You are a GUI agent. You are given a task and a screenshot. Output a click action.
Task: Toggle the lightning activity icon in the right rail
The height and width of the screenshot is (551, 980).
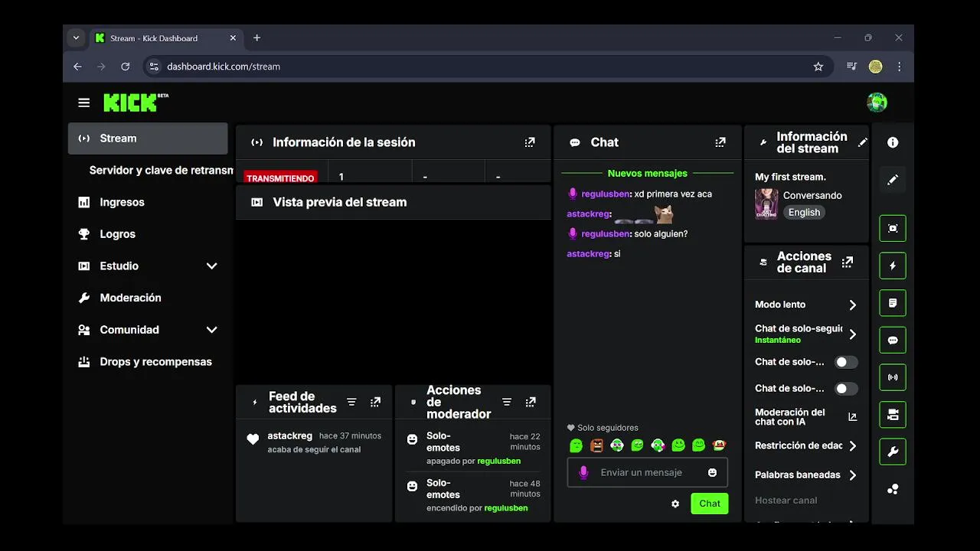tap(893, 266)
